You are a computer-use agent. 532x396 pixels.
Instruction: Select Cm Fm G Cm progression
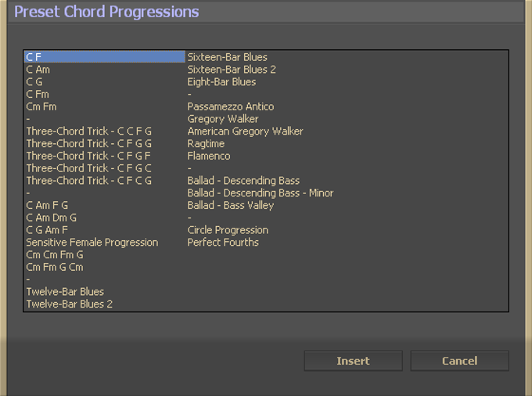(x=55, y=267)
